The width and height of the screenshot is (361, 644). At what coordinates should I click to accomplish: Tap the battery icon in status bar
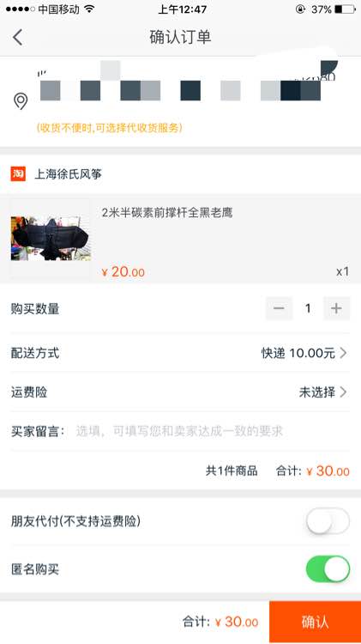coord(345,9)
